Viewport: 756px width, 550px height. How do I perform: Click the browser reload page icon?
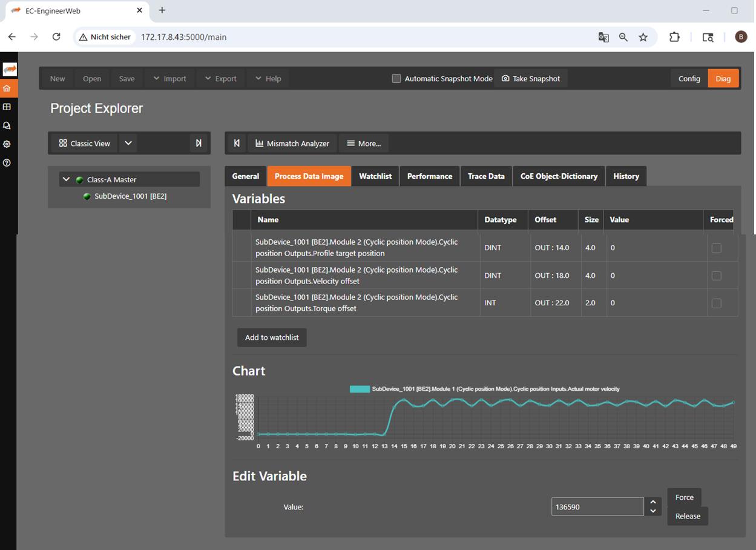point(56,37)
